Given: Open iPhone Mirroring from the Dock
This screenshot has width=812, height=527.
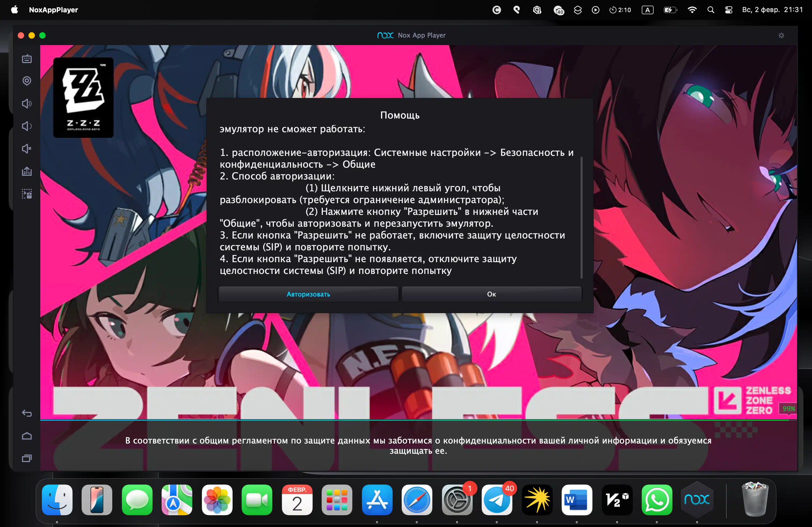Looking at the screenshot, I should [97, 499].
